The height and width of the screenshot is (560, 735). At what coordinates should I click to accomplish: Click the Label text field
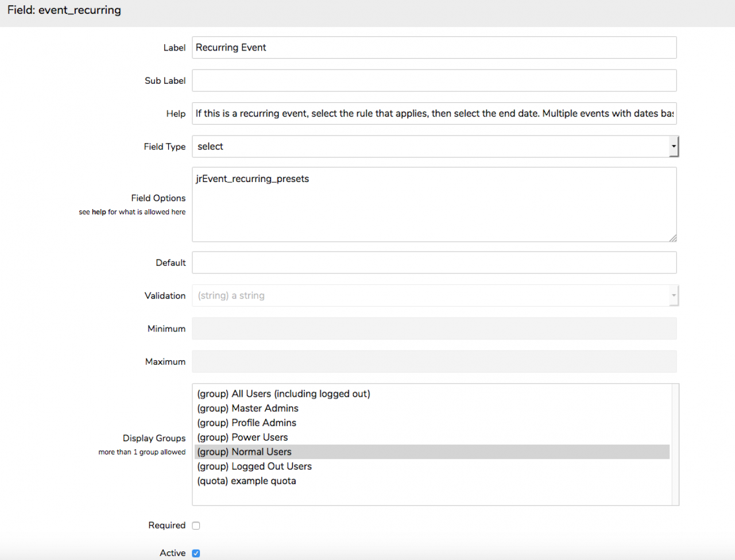(434, 48)
